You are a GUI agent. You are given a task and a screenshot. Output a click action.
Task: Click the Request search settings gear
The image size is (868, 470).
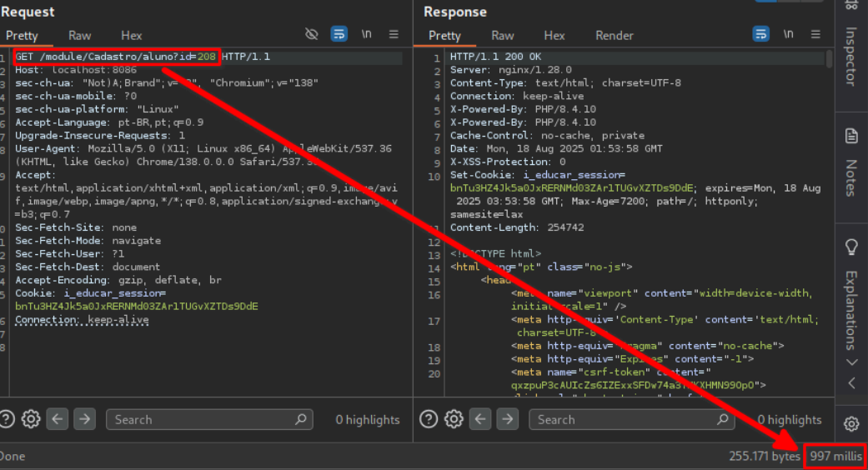click(x=31, y=419)
